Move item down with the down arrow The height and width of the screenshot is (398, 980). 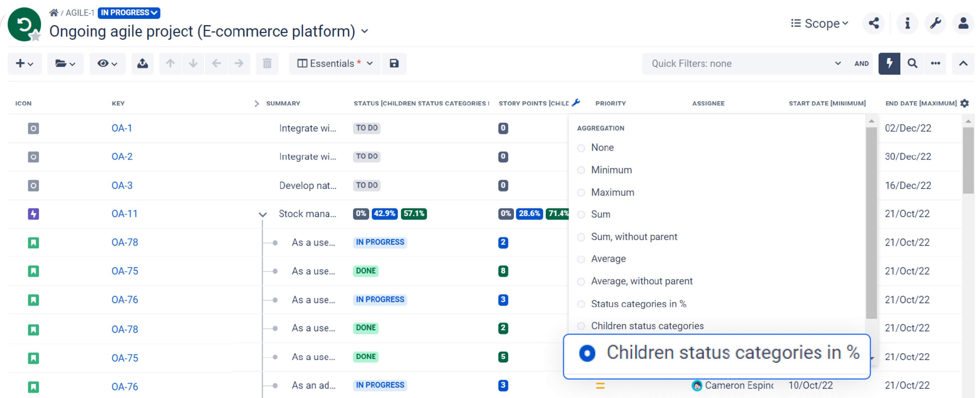coord(193,63)
